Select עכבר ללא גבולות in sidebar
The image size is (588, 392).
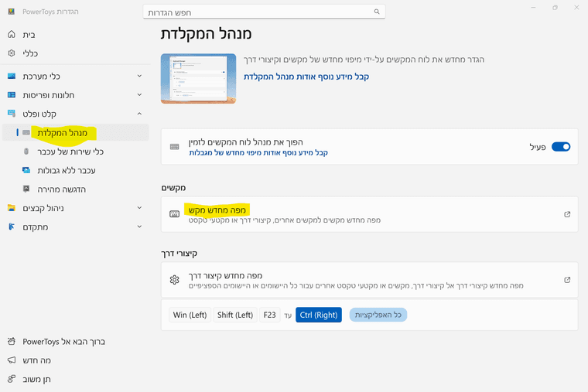[x=75, y=171]
